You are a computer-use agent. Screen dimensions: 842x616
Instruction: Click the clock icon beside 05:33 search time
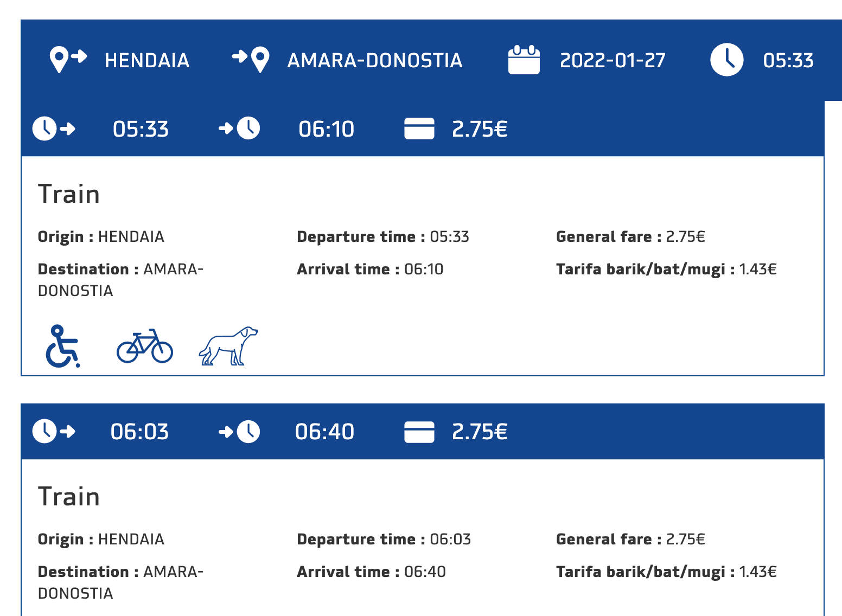726,60
